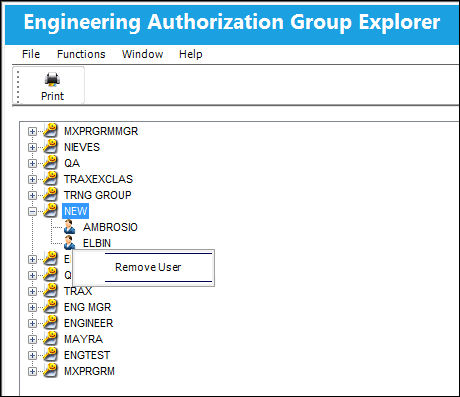Click the QA group key icon
The image size is (460, 397).
51,162
